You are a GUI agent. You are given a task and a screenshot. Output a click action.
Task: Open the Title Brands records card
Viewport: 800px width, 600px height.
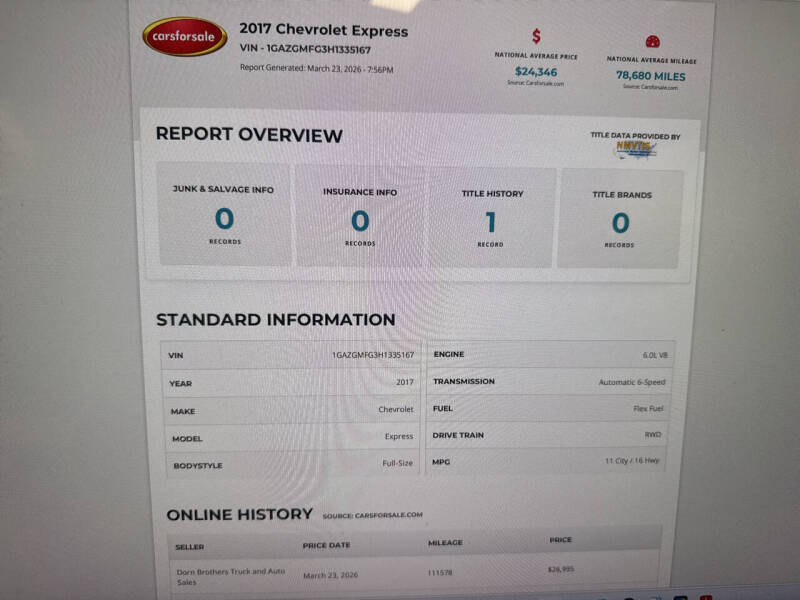pos(620,219)
